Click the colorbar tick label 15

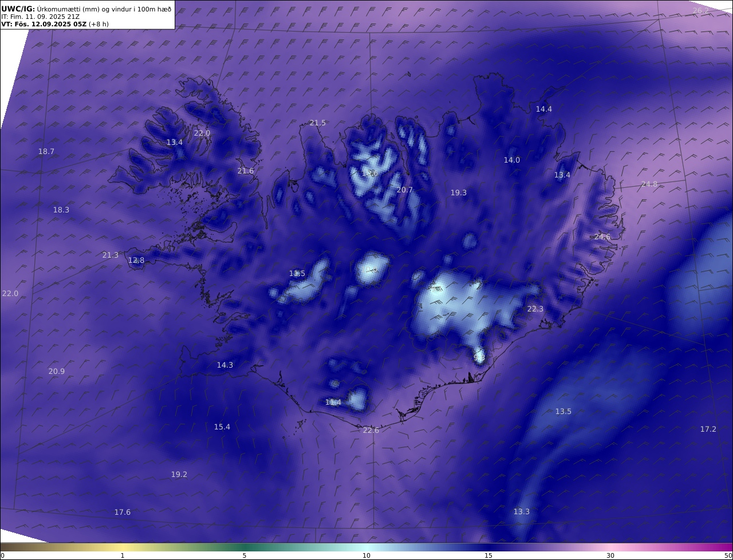488,555
